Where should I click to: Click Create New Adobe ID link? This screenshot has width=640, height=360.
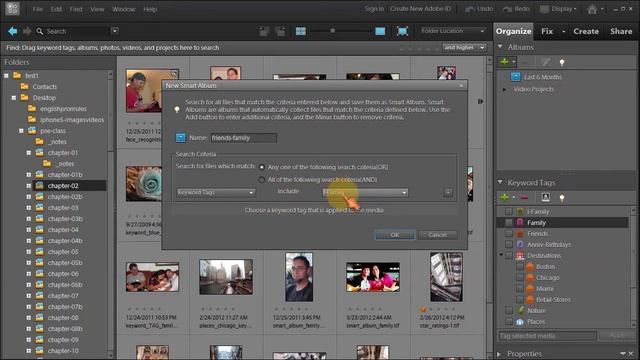(420, 9)
